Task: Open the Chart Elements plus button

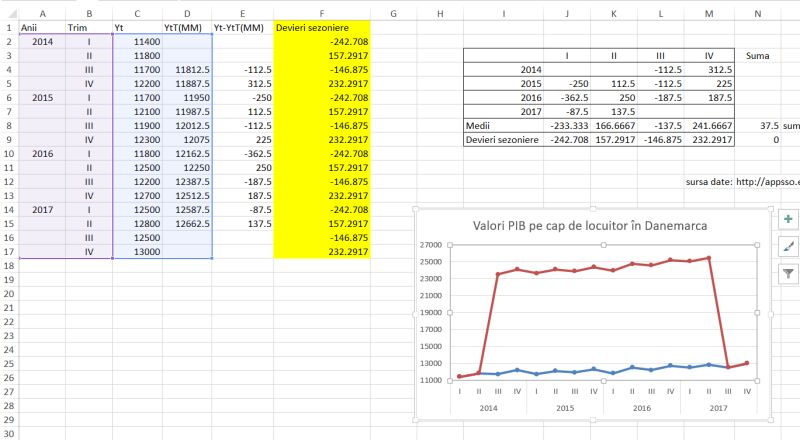Action: click(x=788, y=219)
